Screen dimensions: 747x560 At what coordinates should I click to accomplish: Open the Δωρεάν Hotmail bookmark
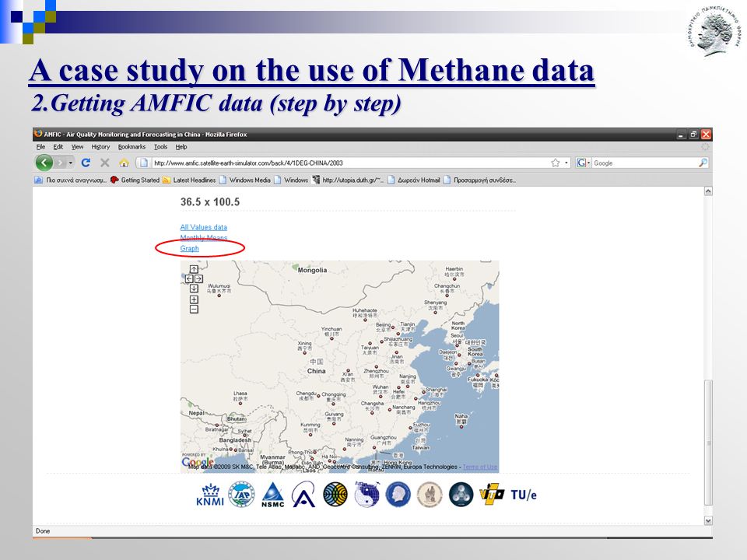pos(414,180)
